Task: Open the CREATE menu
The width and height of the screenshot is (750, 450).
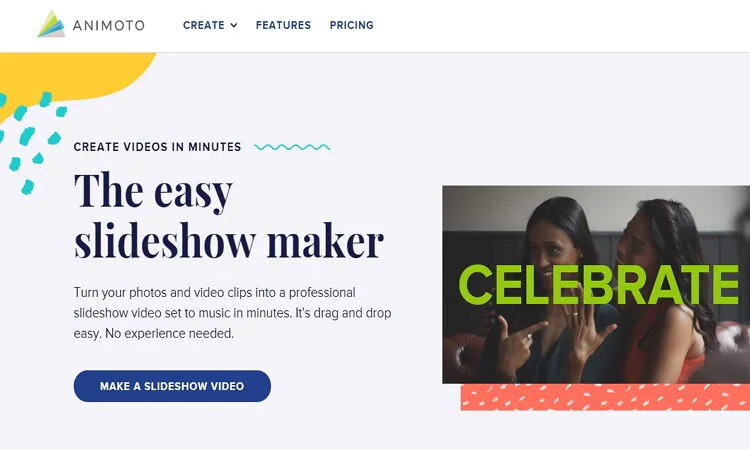Action: (203, 25)
